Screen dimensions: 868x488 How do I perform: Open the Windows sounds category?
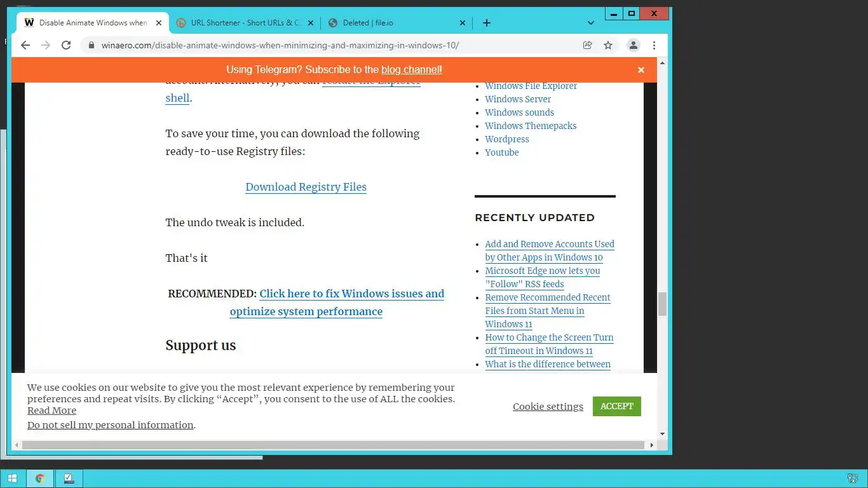pos(519,112)
